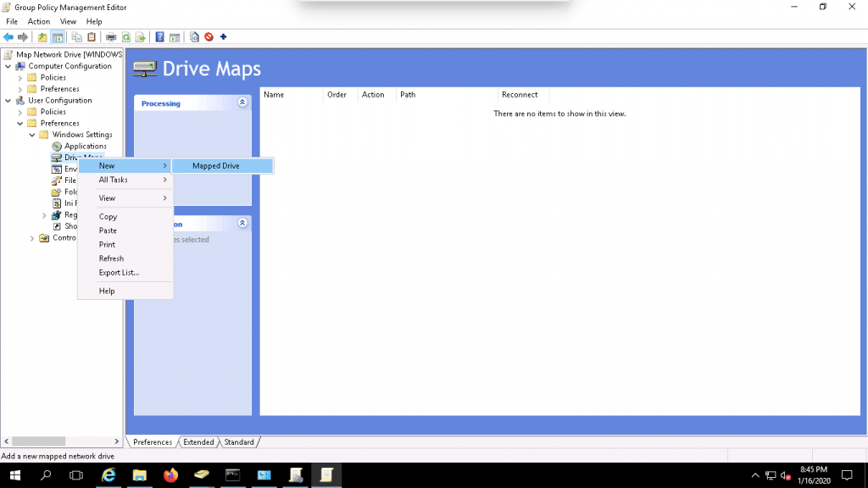Click the blue plus Add new item icon

pos(224,37)
